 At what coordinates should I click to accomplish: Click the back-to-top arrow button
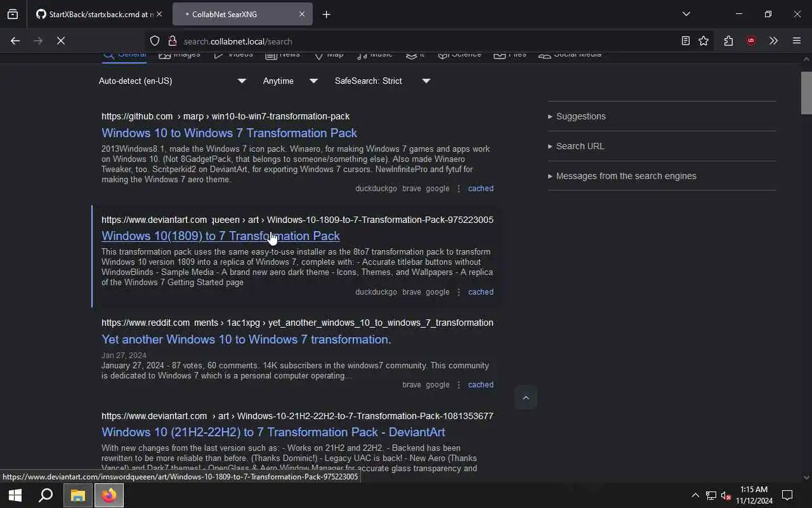click(525, 398)
